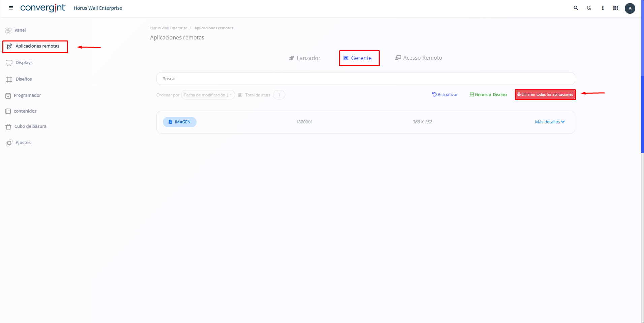This screenshot has width=644, height=323.
Task: Open Ajustes settings in the sidebar
Action: (23, 143)
